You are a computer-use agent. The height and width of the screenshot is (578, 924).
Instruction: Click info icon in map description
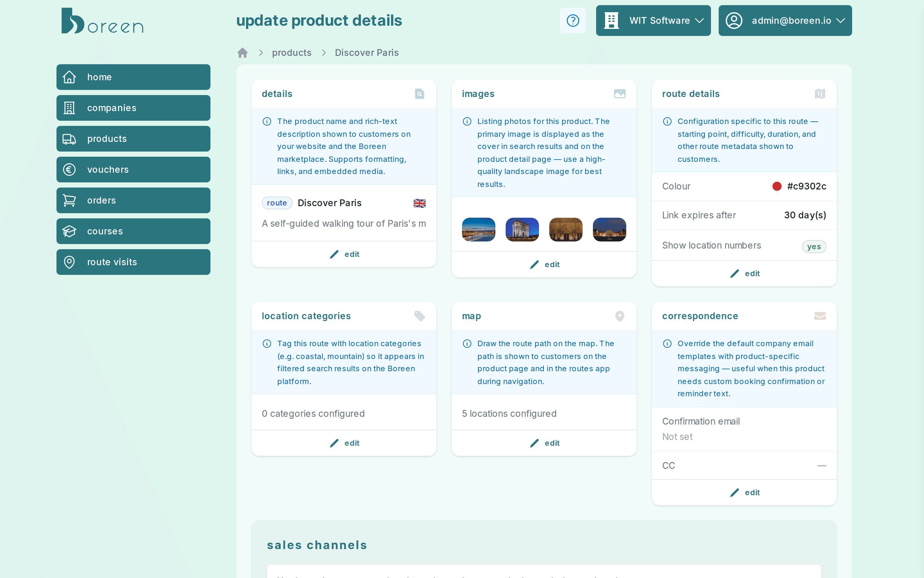[467, 344]
